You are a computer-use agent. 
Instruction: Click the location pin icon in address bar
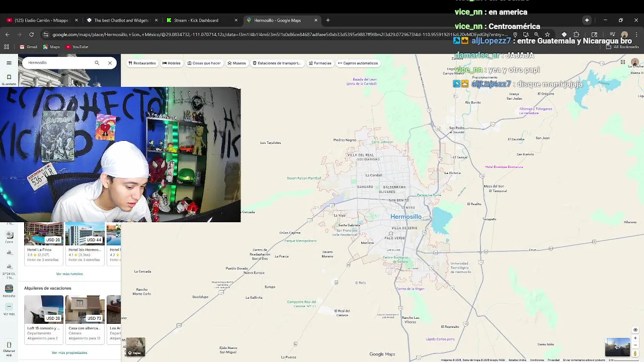click(x=515, y=35)
